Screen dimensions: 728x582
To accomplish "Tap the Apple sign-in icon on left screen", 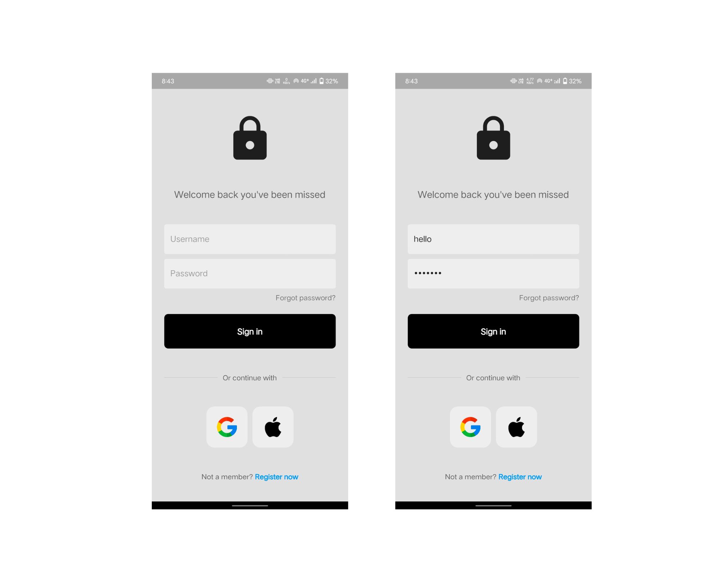I will 273,427.
